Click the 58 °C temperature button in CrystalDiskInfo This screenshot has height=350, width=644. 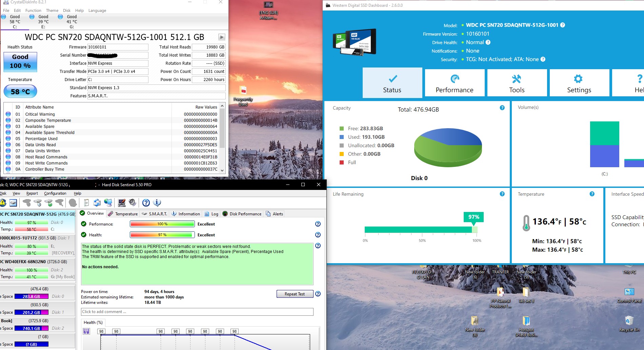pyautogui.click(x=20, y=91)
